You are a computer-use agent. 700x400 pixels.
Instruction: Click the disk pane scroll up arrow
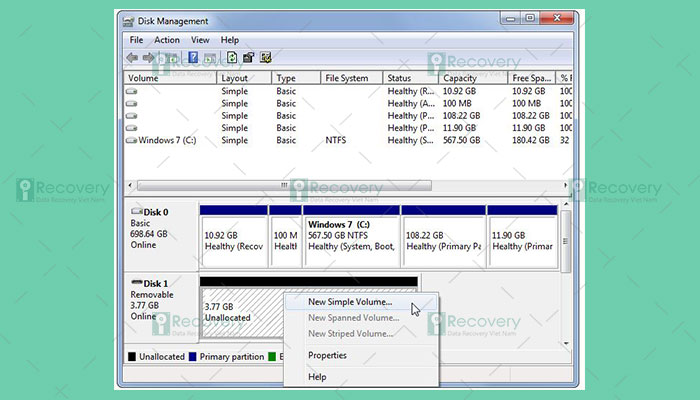click(566, 204)
